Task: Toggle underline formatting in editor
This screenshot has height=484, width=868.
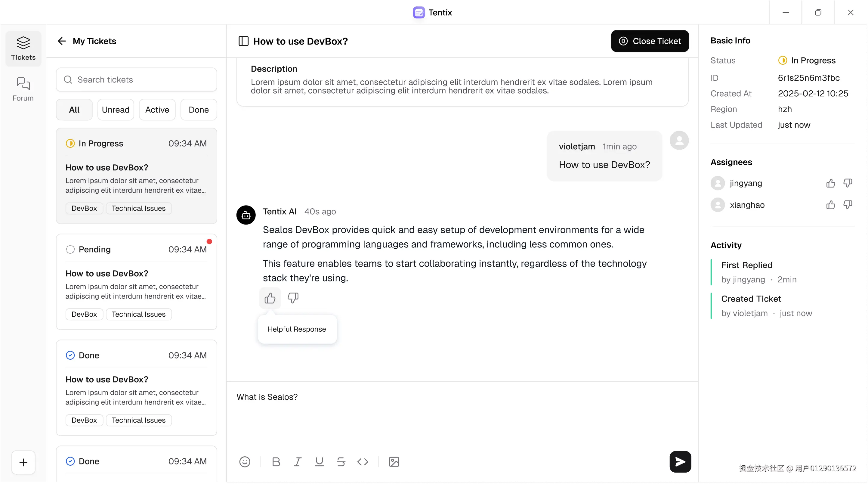Action: (x=319, y=462)
